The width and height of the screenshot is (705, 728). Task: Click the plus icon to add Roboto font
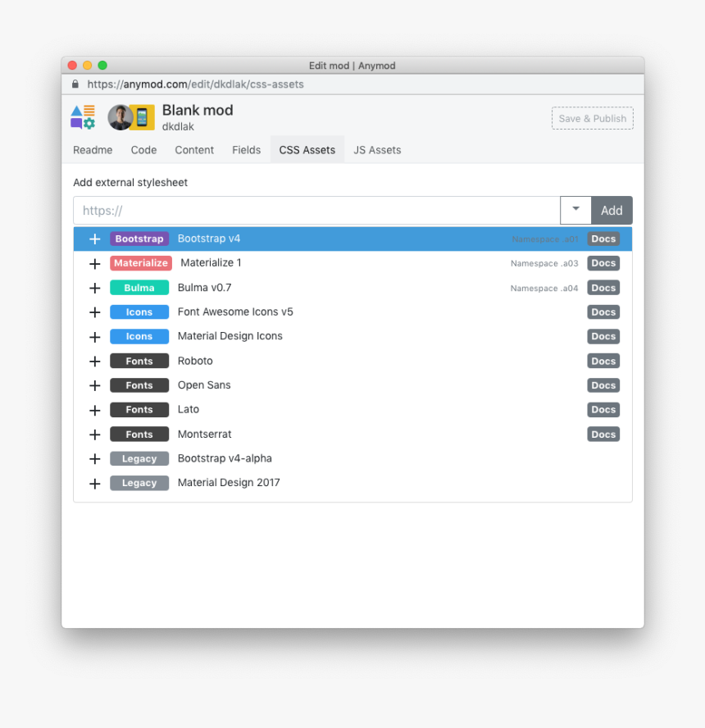coord(94,361)
